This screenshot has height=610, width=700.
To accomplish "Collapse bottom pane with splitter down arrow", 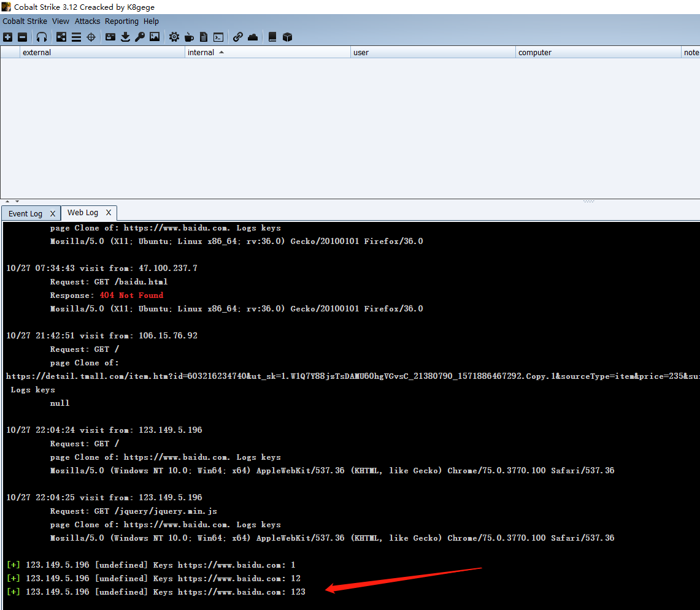I will [x=17, y=201].
